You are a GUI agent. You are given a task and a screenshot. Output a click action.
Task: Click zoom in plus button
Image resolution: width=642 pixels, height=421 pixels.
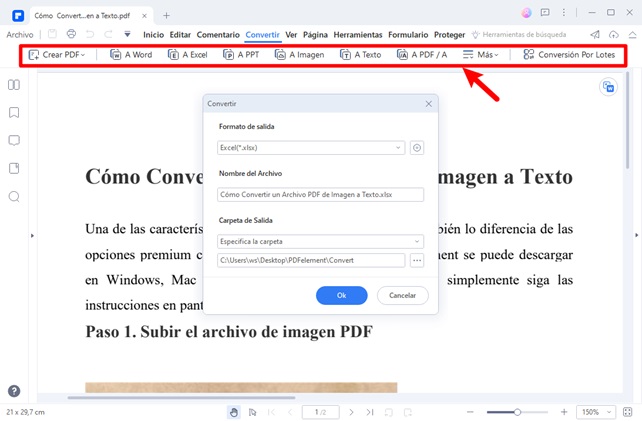point(564,412)
